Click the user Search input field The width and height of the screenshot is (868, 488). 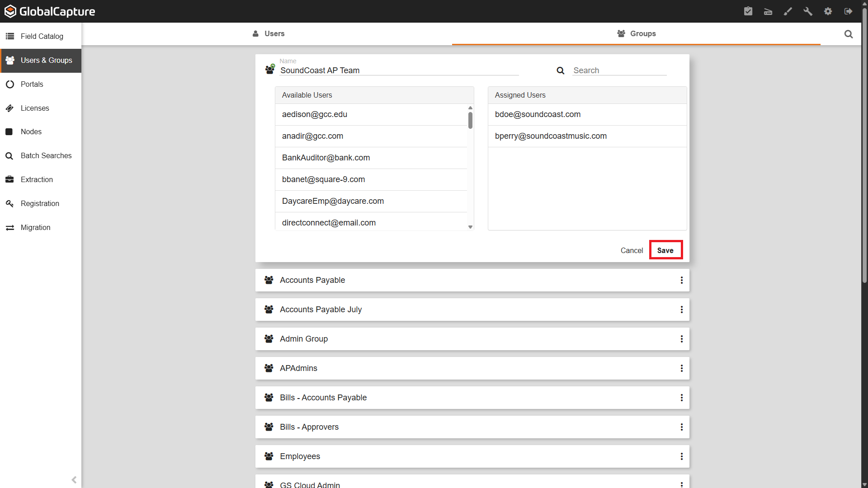click(x=619, y=70)
